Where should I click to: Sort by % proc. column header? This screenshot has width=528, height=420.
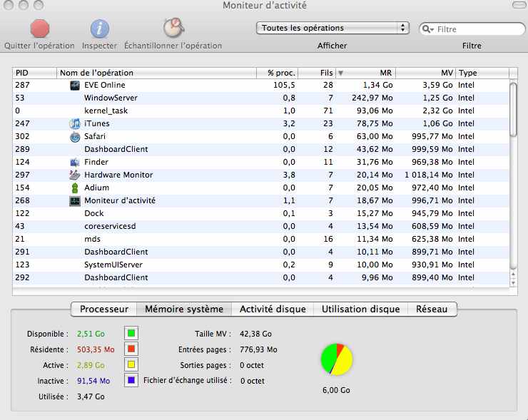[277, 73]
